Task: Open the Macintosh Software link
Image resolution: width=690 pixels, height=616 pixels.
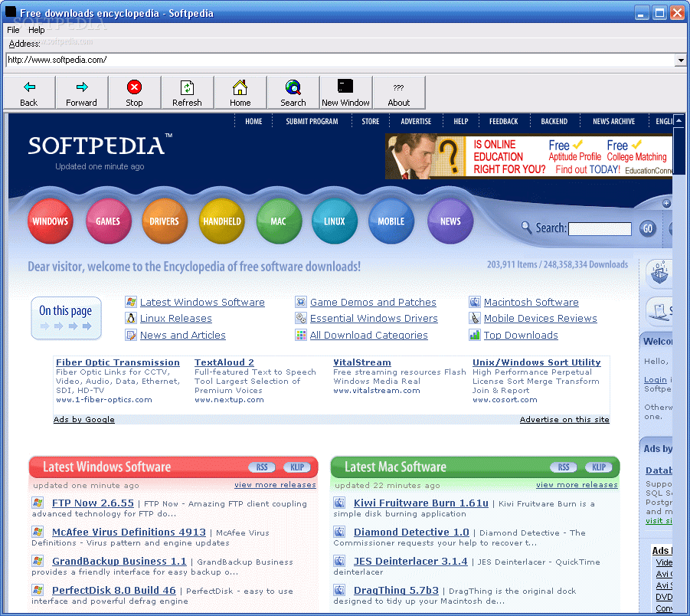Action: (531, 302)
